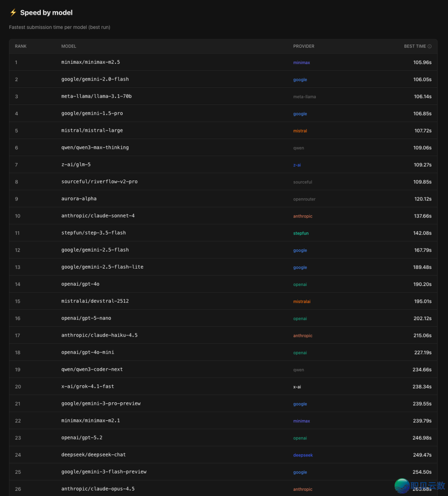Viewport: 448px width, 496px height.
Task: Click the BEST TIME column header
Action: tap(415, 46)
